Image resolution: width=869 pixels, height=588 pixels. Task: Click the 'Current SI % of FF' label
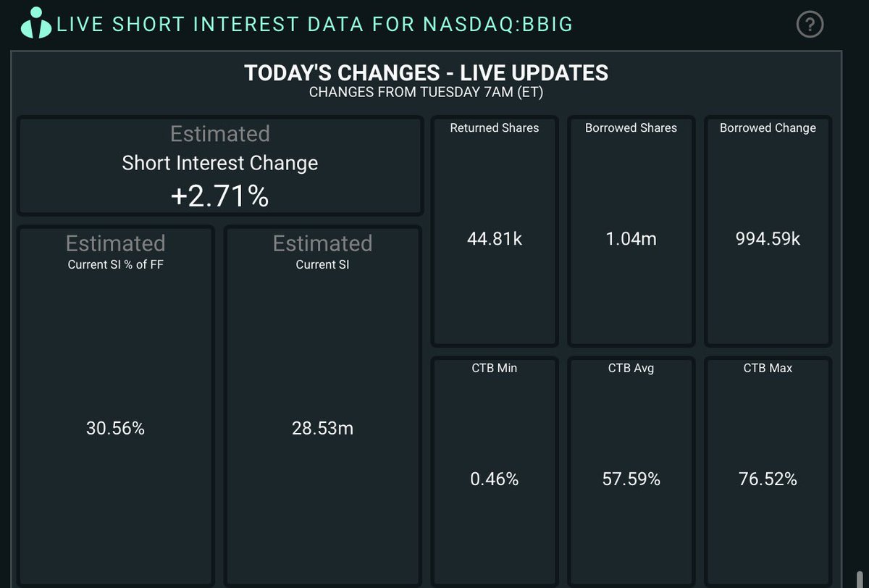tap(116, 264)
